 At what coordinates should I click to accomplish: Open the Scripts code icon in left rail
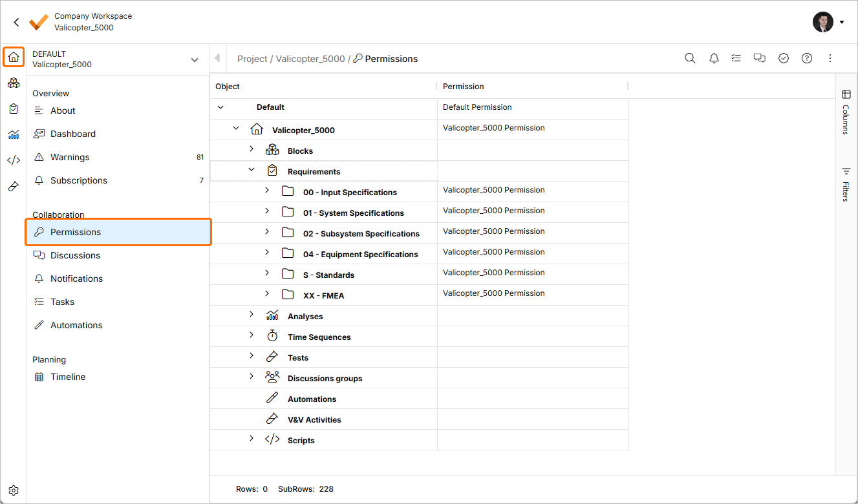14,160
